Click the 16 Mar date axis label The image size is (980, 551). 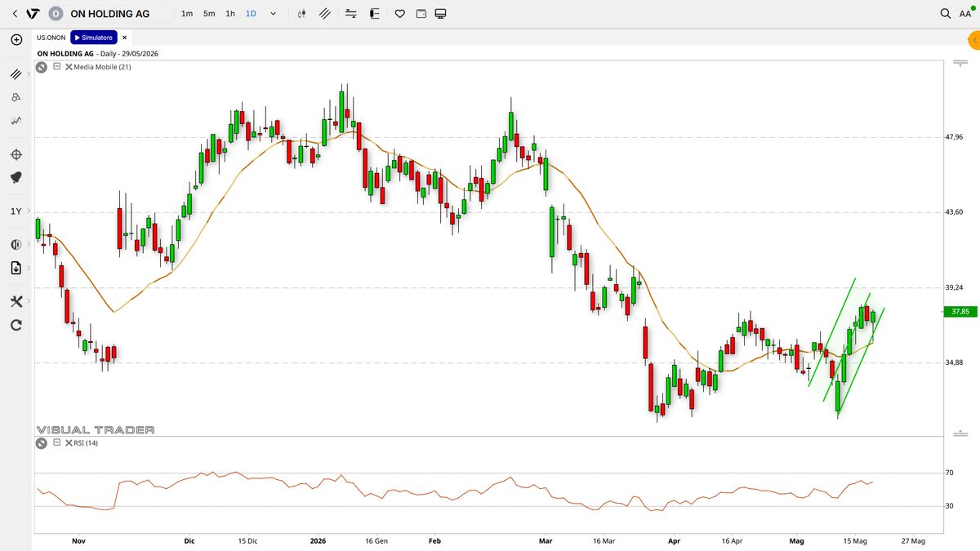(x=604, y=540)
